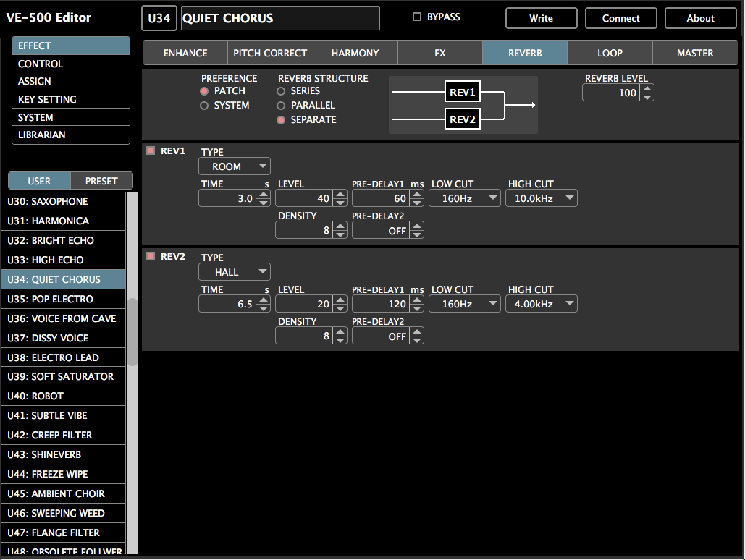Screen dimensions: 745x560
Task: Decrease REV1 DENSITY with down arrow
Action: tap(340, 234)
